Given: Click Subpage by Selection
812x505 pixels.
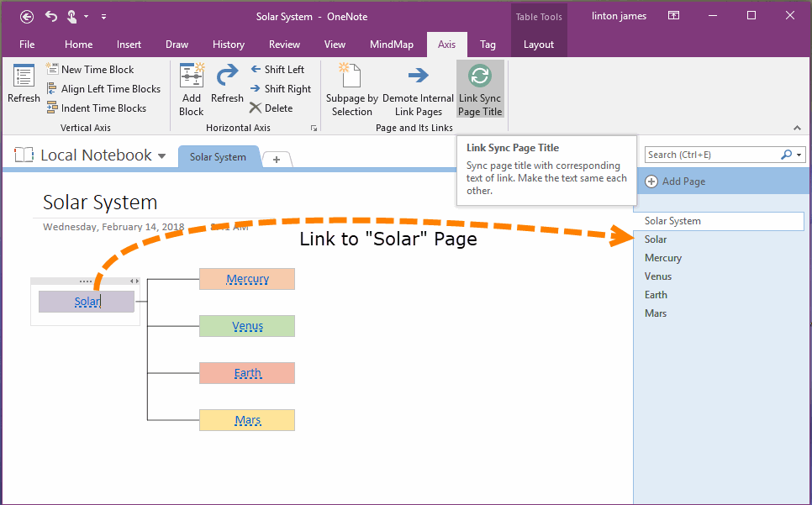Looking at the screenshot, I should click(352, 90).
